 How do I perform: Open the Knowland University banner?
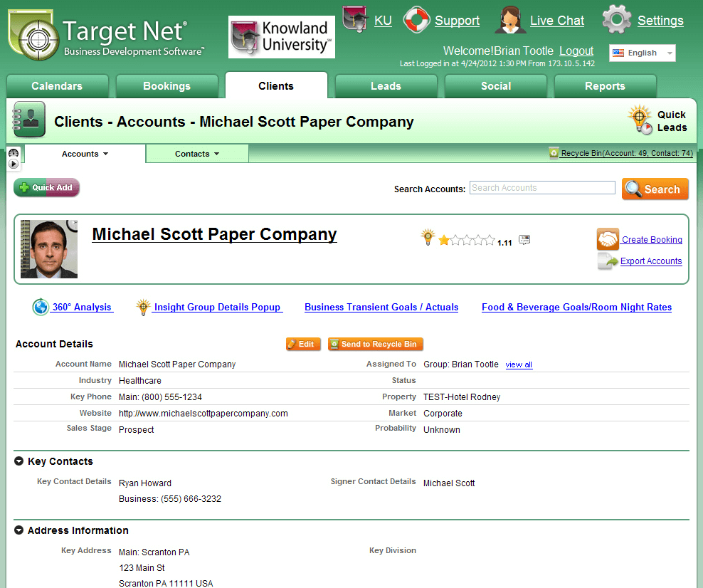(x=282, y=37)
